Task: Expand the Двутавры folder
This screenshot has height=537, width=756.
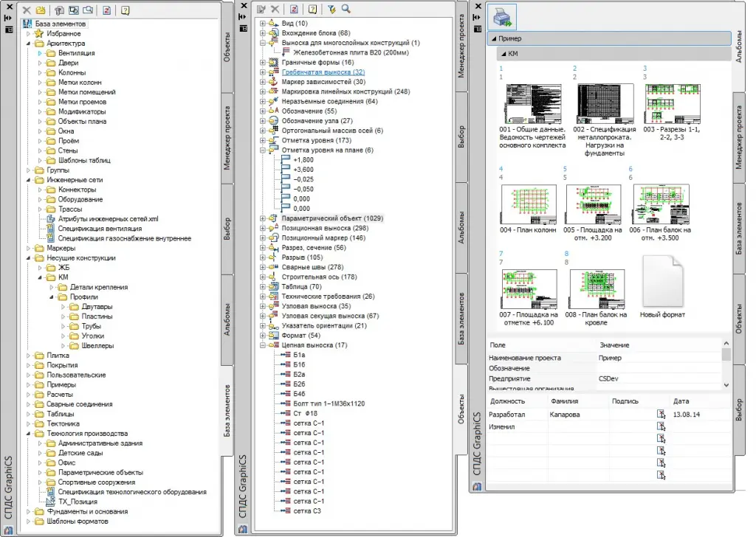Action: 63,307
